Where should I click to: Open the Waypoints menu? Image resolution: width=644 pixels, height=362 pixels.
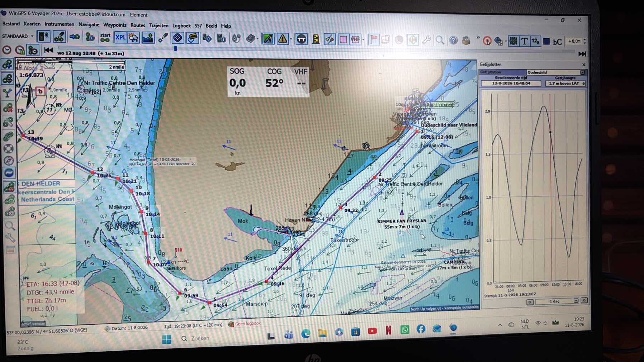point(115,25)
